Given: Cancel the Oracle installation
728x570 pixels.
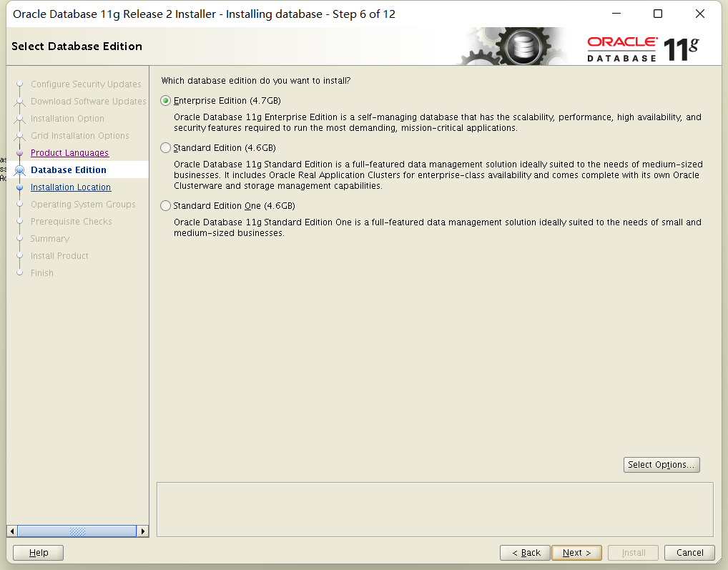Looking at the screenshot, I should 689,552.
